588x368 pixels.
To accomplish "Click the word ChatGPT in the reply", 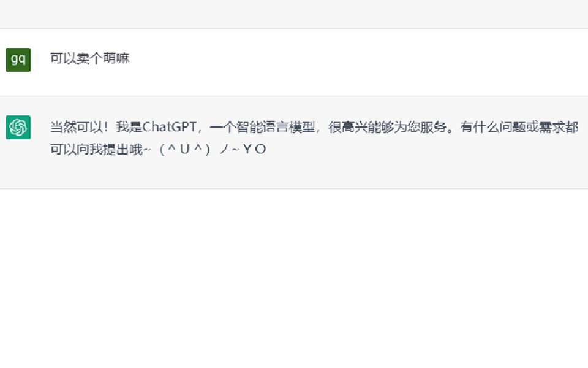I will (x=169, y=127).
